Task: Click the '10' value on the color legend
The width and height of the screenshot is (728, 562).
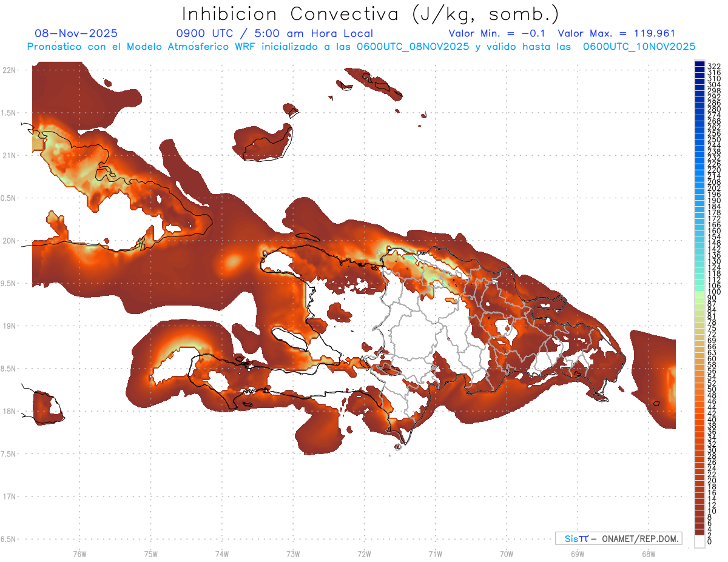Action: 712,511
